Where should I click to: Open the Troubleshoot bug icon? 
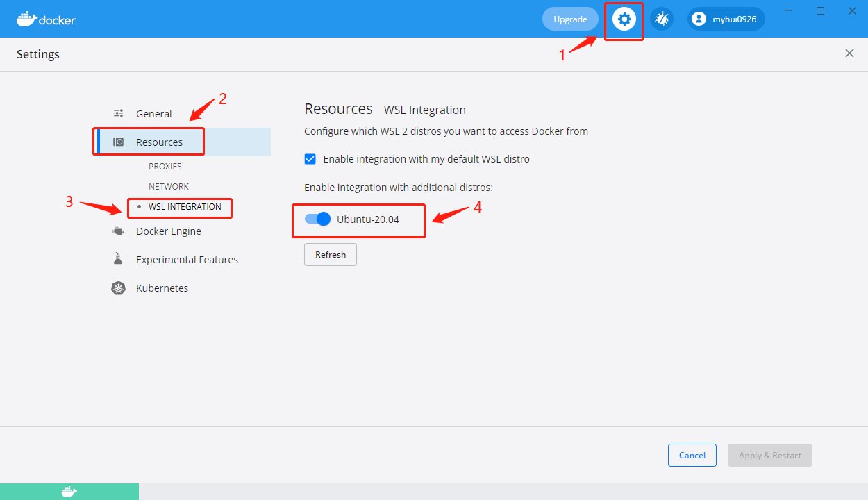tap(661, 19)
